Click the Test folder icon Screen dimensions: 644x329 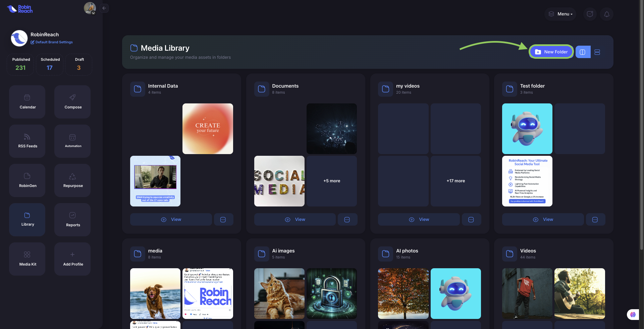509,89
